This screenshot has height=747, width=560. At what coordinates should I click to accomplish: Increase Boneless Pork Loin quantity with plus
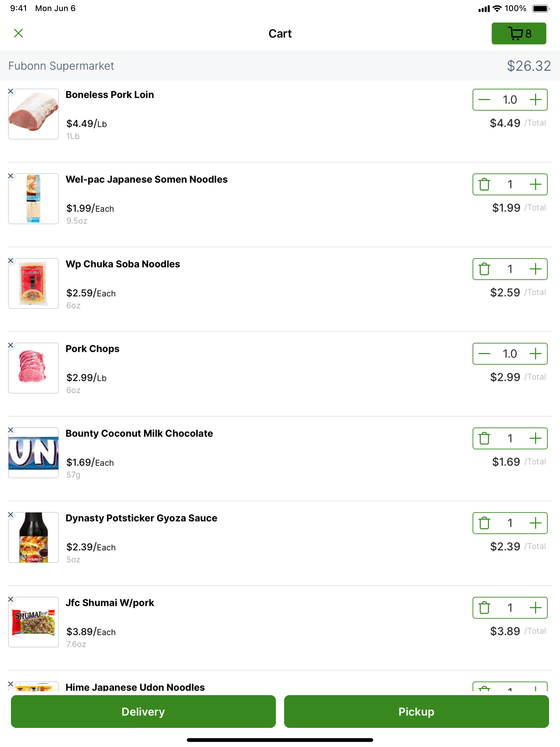[535, 100]
